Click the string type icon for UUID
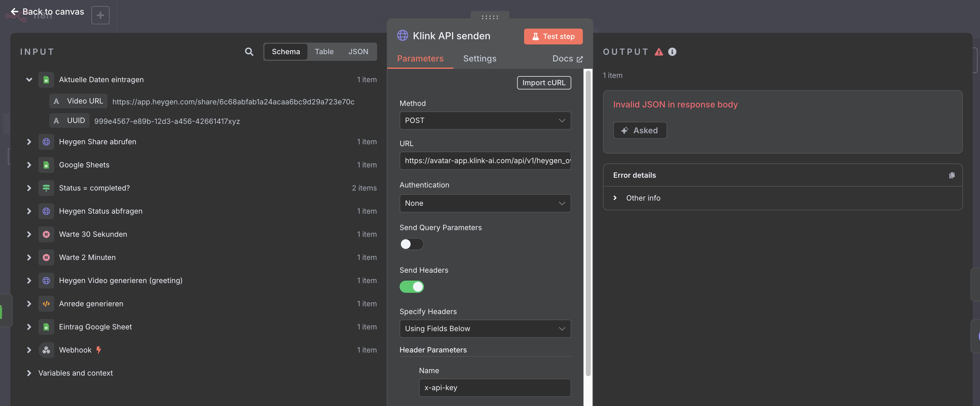Image resolution: width=980 pixels, height=406 pixels. (56, 121)
